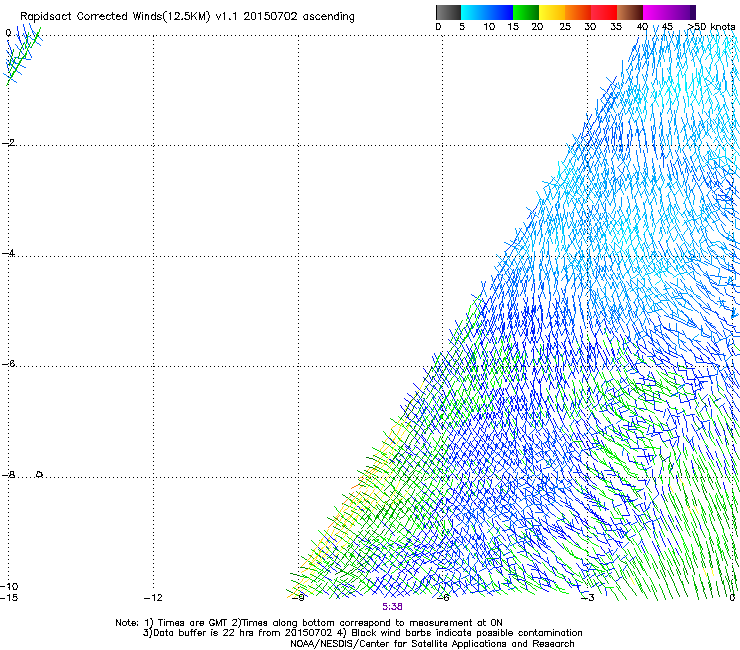Click the latitude label -10
The image size is (740, 650).
pos(9,586)
